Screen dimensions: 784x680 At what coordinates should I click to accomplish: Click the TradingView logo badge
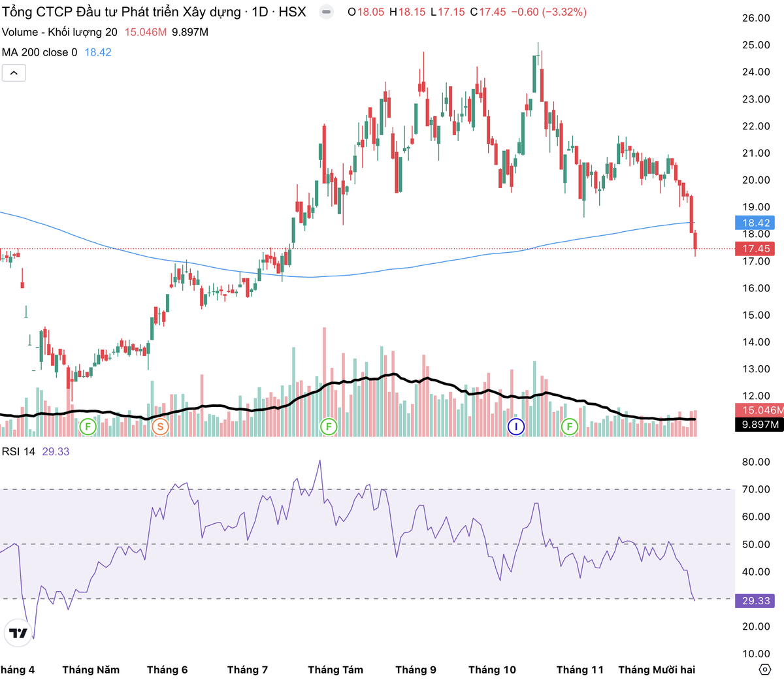18,633
